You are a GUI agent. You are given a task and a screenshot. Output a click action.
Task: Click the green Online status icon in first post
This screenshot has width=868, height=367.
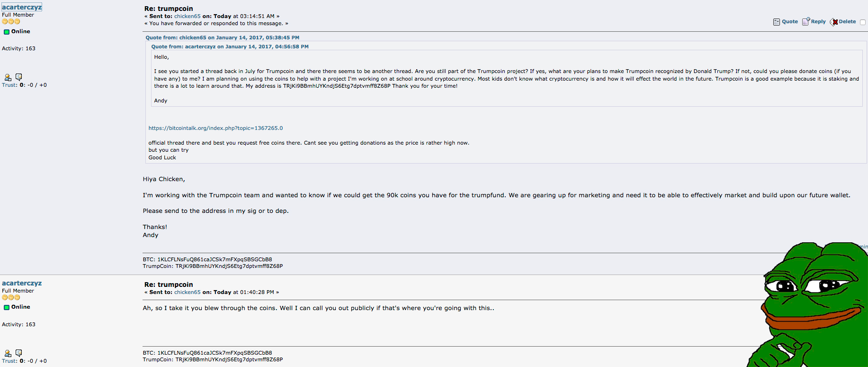coord(7,32)
